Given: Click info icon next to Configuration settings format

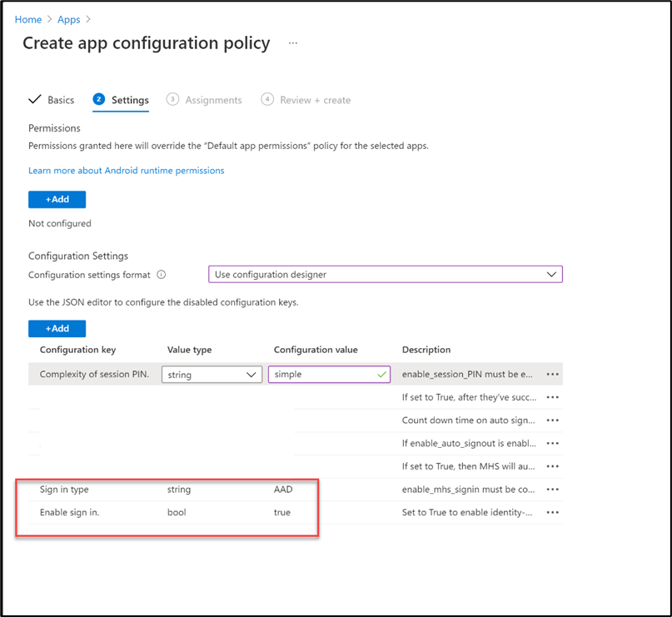Looking at the screenshot, I should click(162, 275).
